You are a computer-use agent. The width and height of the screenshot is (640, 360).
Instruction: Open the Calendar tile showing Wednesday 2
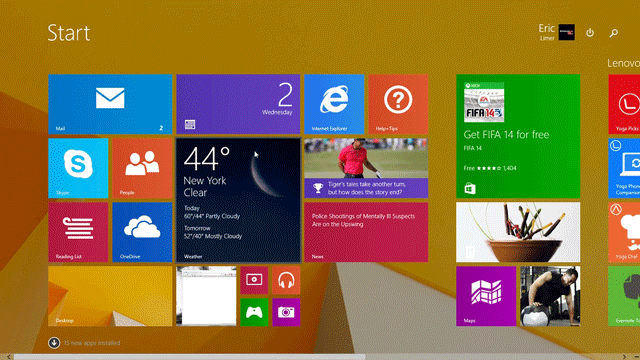(238, 104)
